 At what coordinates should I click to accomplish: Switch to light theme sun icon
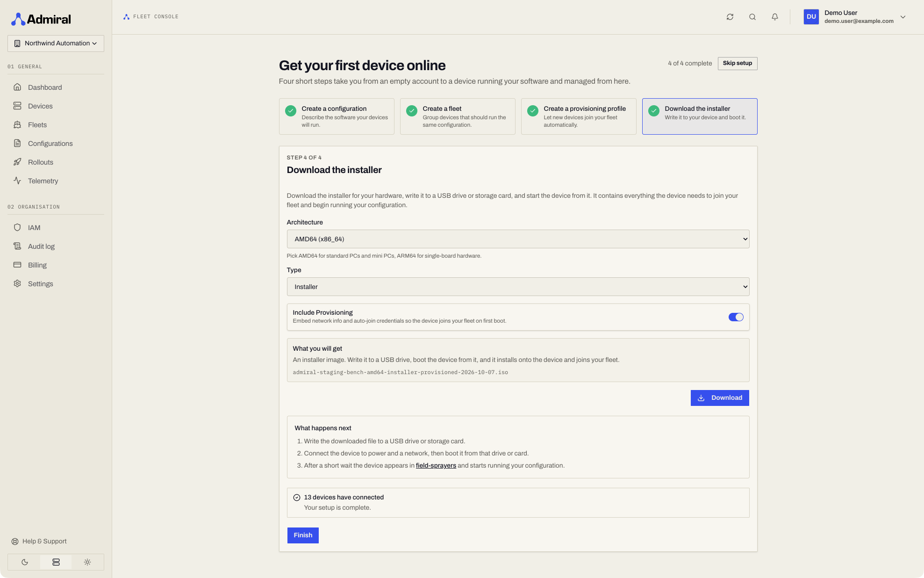pos(87,562)
